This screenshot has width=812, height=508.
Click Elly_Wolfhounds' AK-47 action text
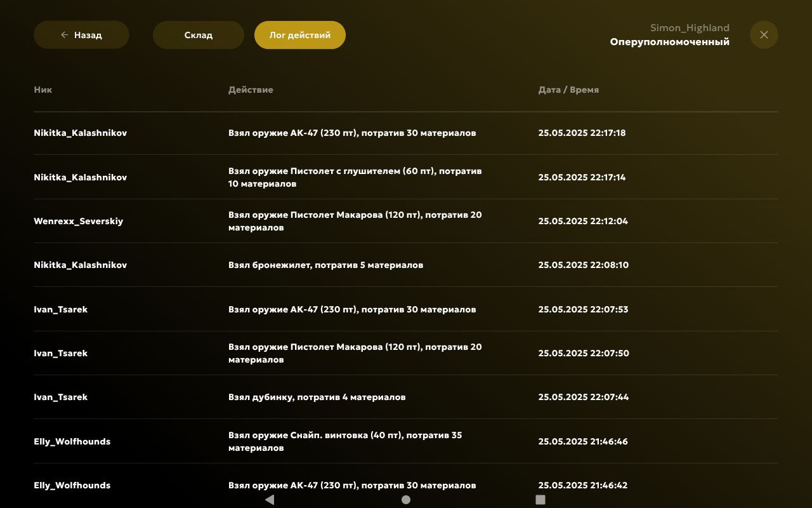[352, 485]
